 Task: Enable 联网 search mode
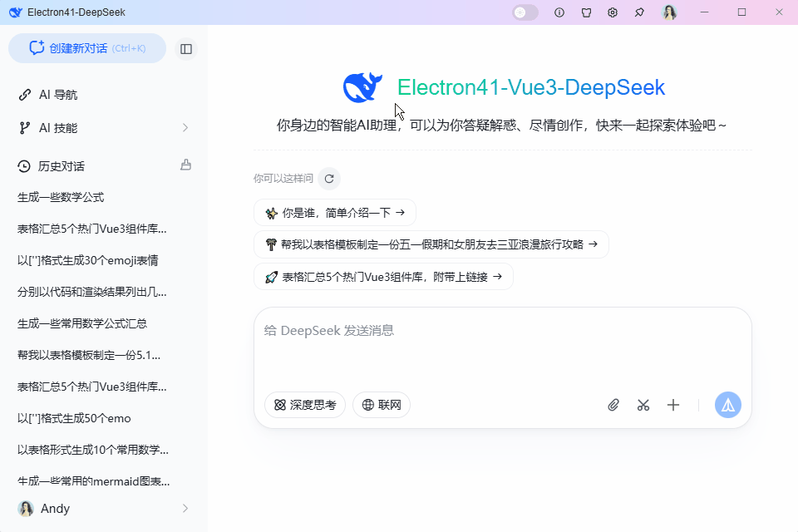click(382, 405)
